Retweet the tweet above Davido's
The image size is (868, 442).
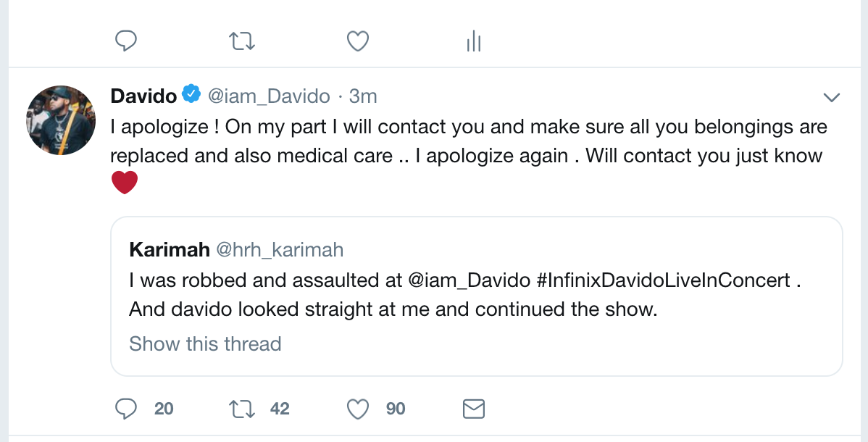[241, 41]
